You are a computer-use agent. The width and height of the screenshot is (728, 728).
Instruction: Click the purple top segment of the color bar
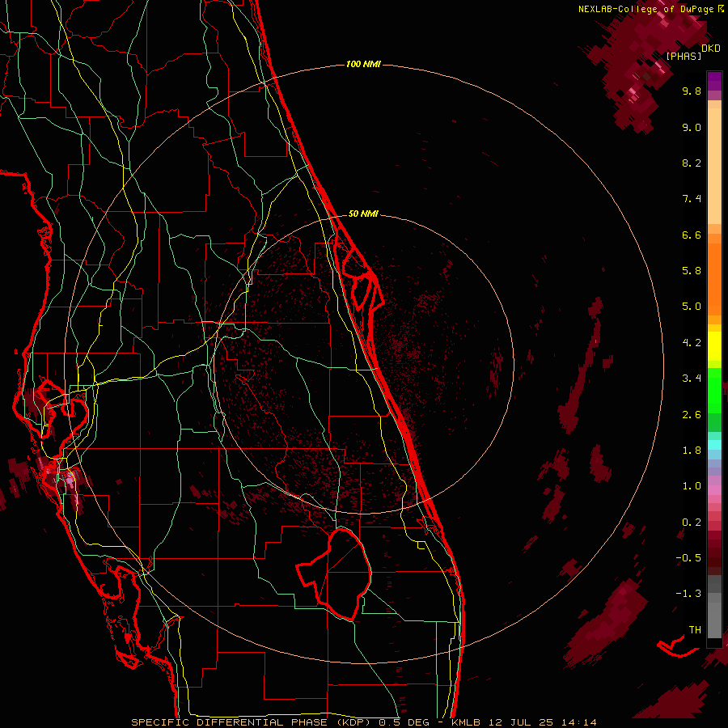(x=714, y=81)
